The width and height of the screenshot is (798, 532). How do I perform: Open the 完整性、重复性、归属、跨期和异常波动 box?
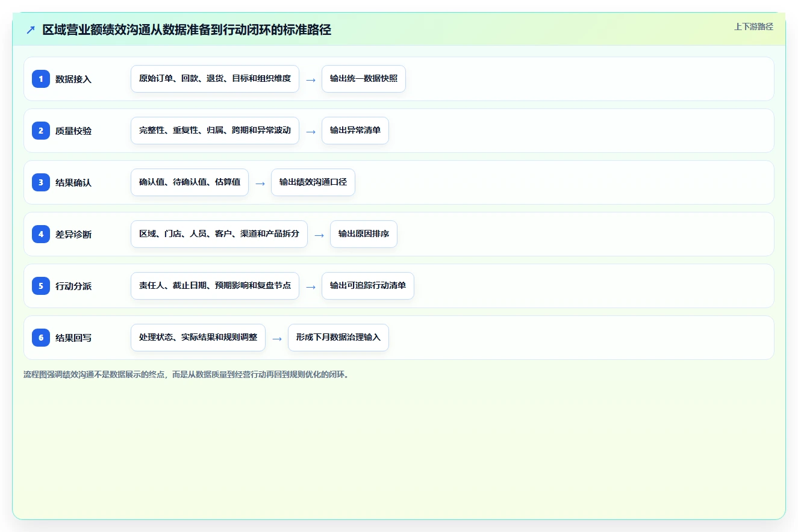click(x=215, y=130)
